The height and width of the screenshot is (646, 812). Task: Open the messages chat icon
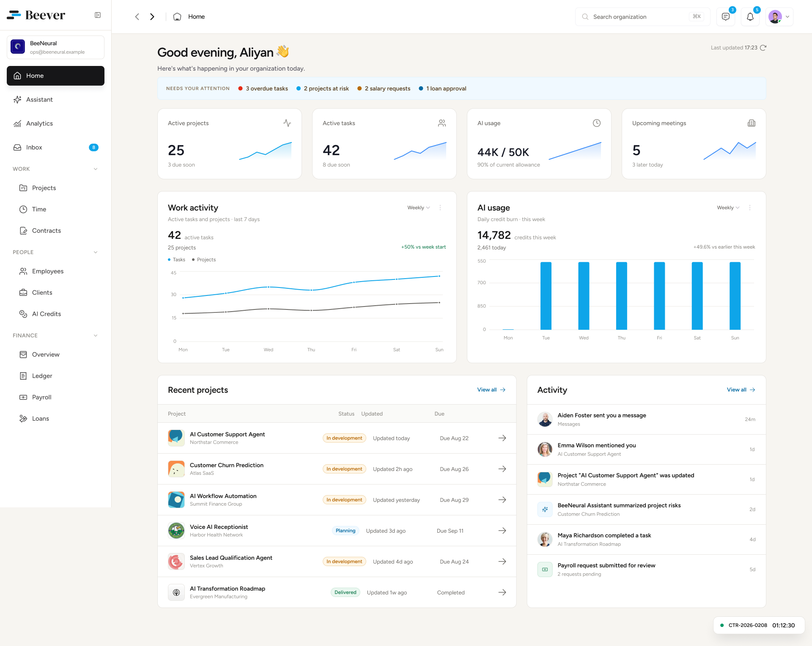(x=726, y=17)
